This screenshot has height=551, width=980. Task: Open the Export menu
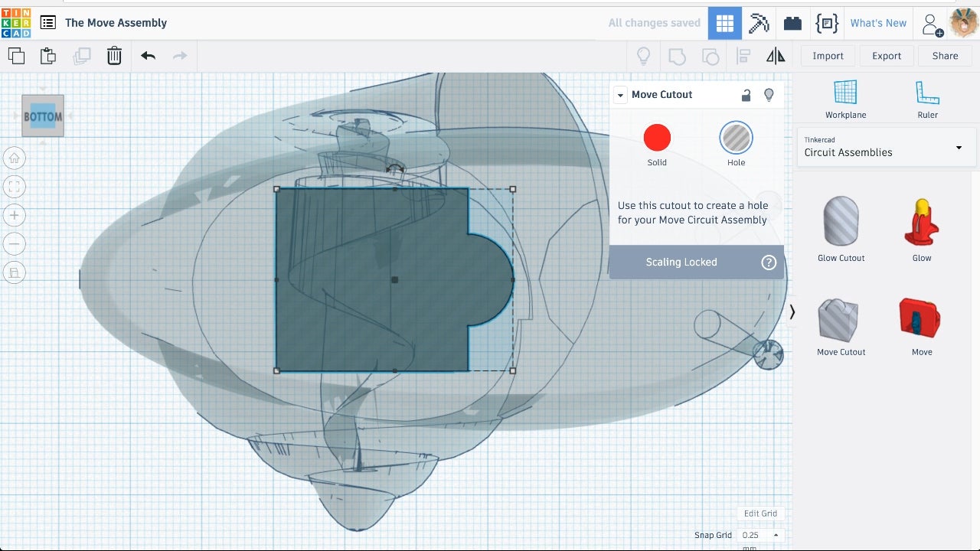pyautogui.click(x=887, y=56)
